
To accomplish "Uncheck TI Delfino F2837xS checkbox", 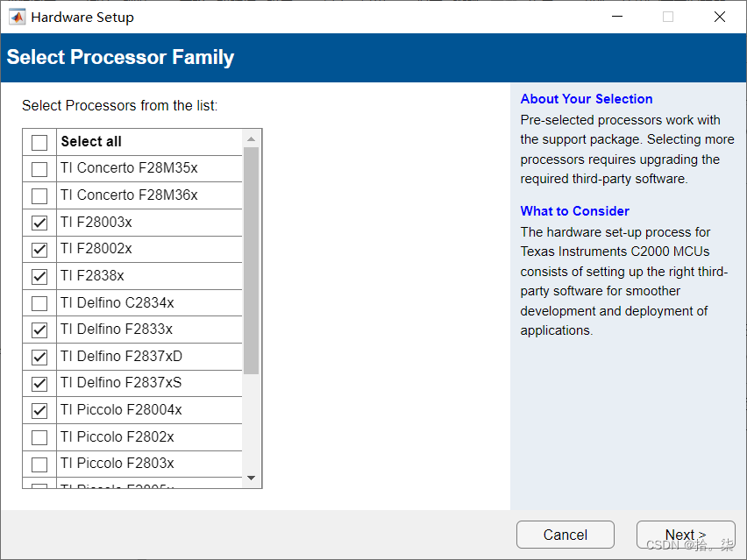I will [x=39, y=384].
